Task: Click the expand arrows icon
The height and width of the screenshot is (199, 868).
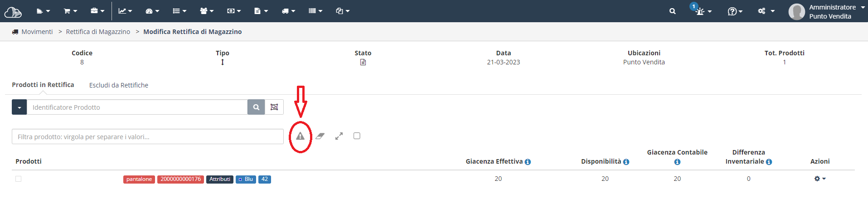Action: 339,136
